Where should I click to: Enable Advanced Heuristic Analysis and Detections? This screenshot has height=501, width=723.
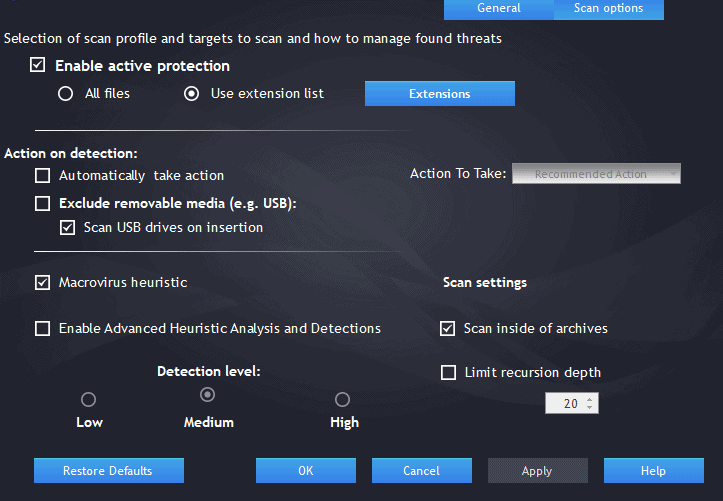42,329
